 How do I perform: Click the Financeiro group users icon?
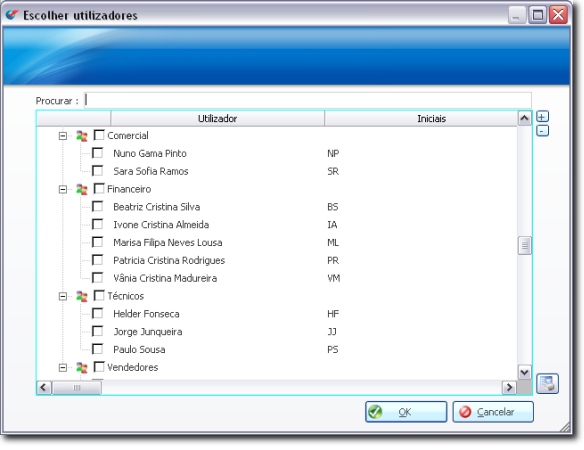(x=82, y=189)
